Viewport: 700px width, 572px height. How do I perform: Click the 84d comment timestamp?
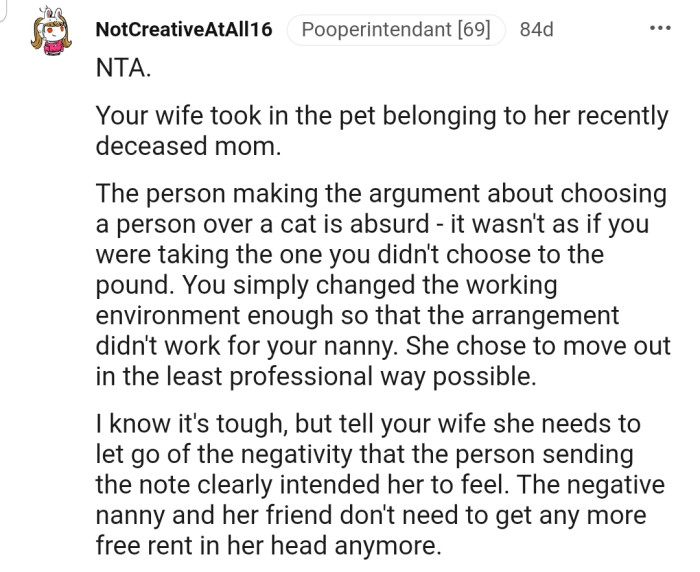pos(537,29)
